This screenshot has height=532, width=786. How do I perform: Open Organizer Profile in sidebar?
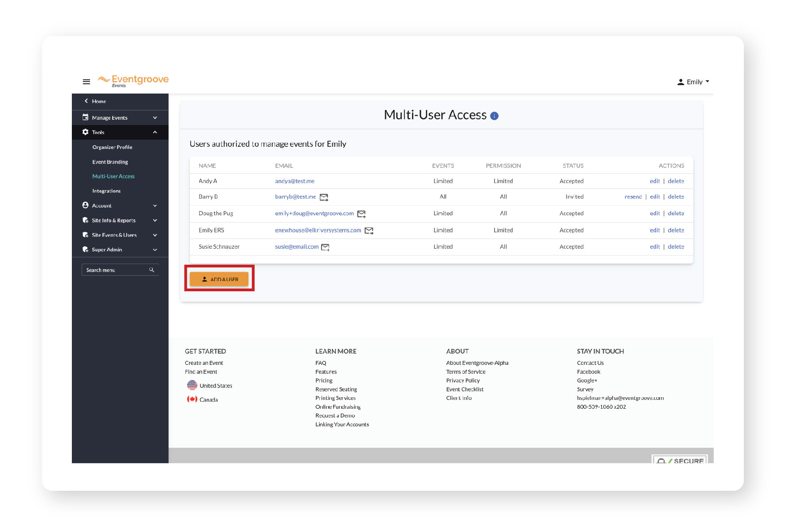pos(112,147)
